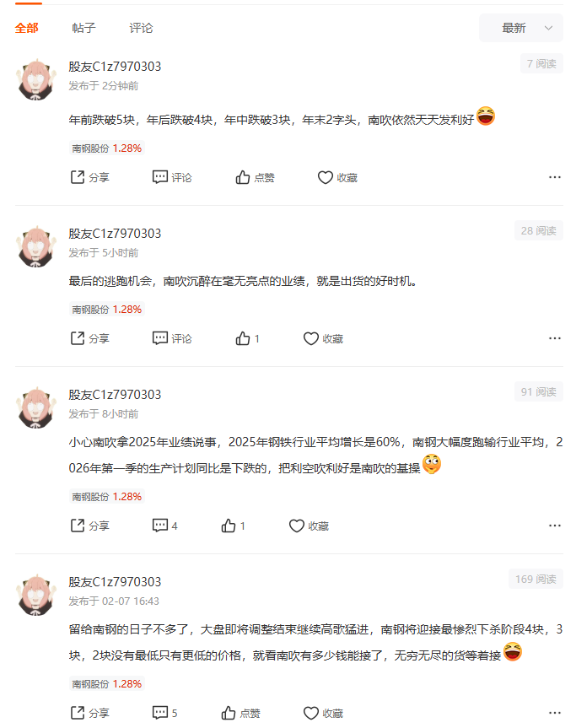
Task: Like the 5-hours-ago post with 1 like
Action: click(247, 338)
